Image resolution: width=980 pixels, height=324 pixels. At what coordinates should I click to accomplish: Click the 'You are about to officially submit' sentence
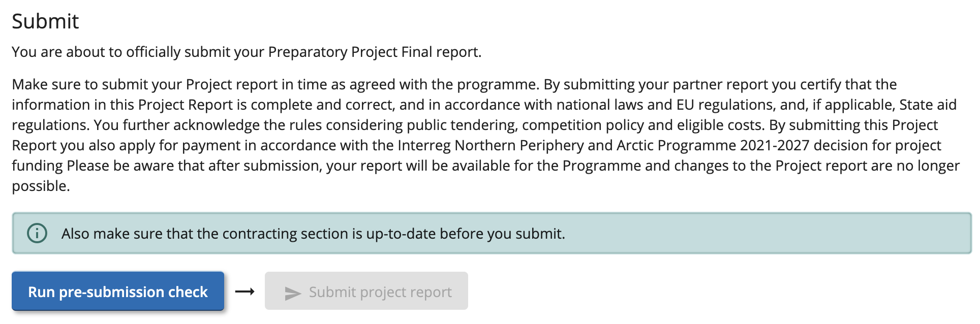pos(137,52)
